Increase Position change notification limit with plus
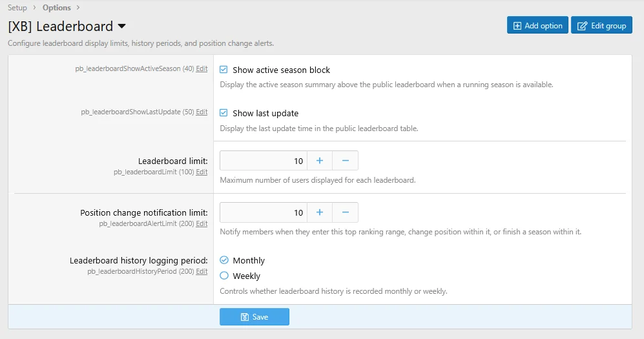 [320, 212]
